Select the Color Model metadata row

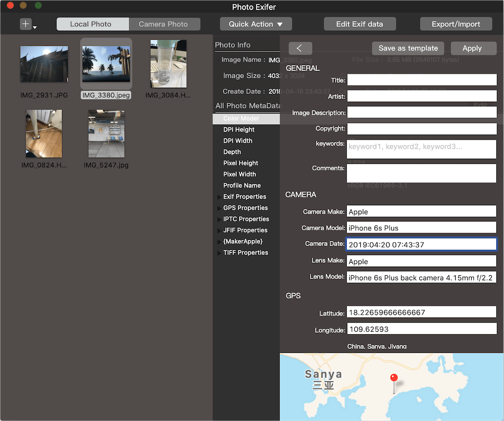click(x=246, y=118)
